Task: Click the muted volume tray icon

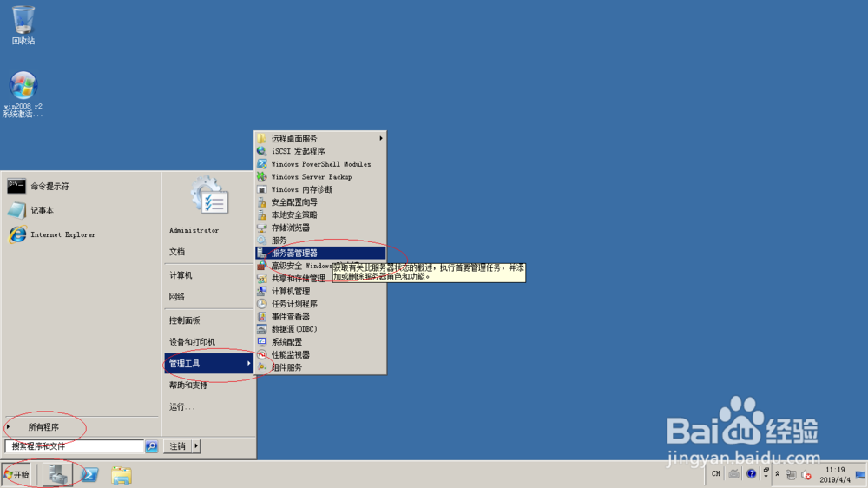Action: pos(806,475)
